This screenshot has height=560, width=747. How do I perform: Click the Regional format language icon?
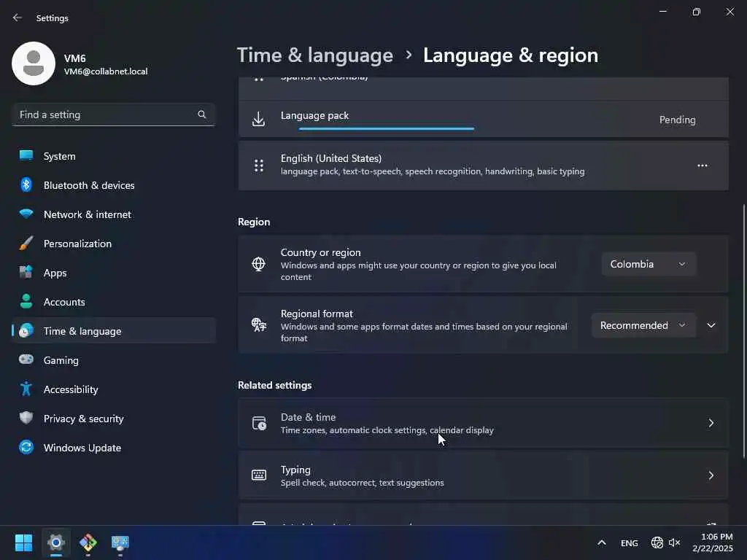coord(259,325)
